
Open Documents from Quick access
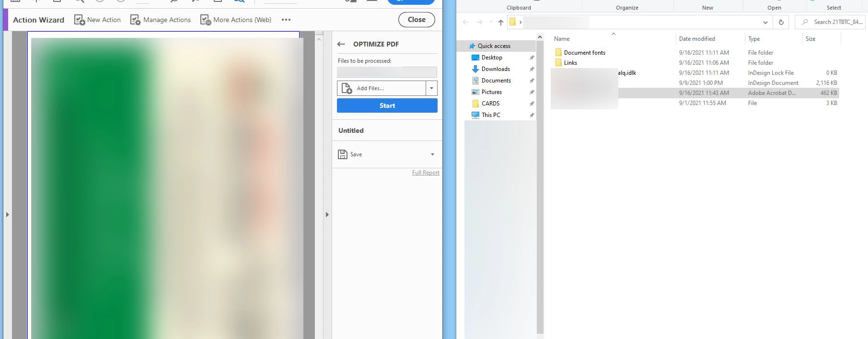[496, 81]
